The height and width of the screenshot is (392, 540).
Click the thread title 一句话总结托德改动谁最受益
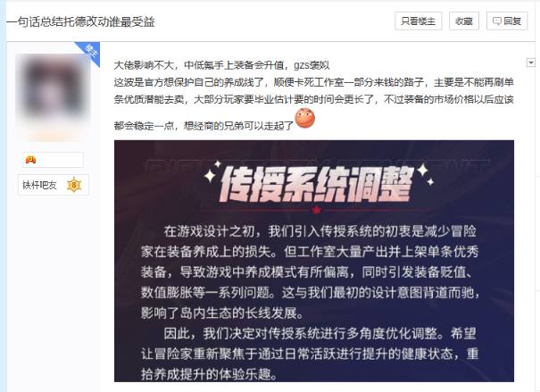click(80, 21)
